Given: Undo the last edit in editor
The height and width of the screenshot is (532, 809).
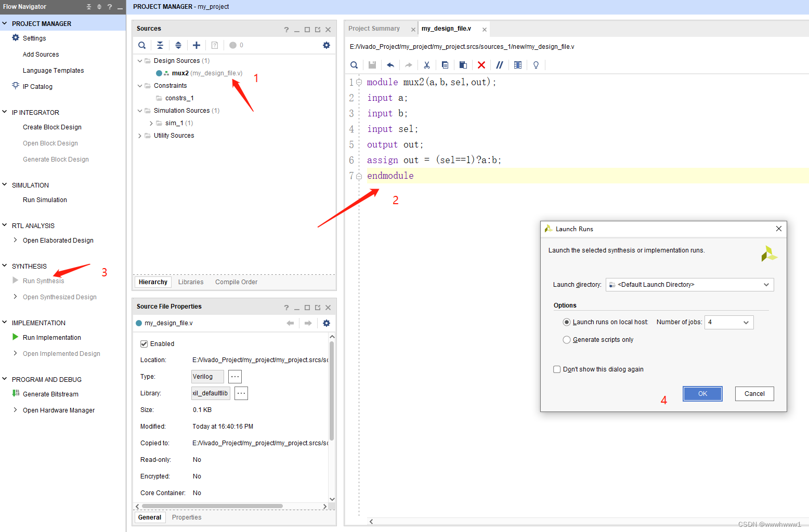Looking at the screenshot, I should point(390,65).
